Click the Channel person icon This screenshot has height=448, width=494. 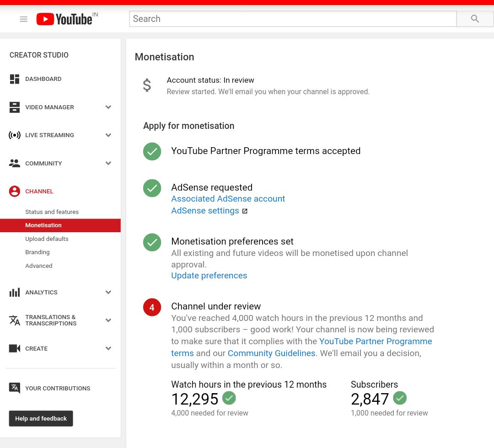pyautogui.click(x=15, y=191)
